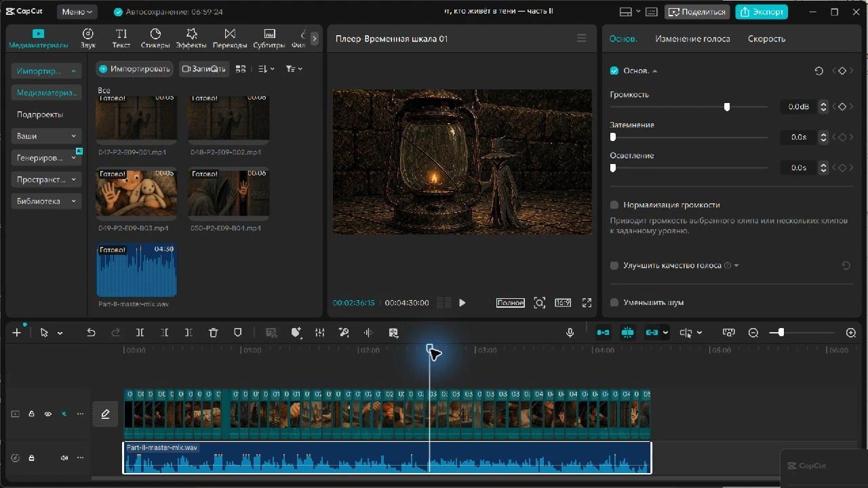Reset the Основ. audio settings

click(818, 70)
